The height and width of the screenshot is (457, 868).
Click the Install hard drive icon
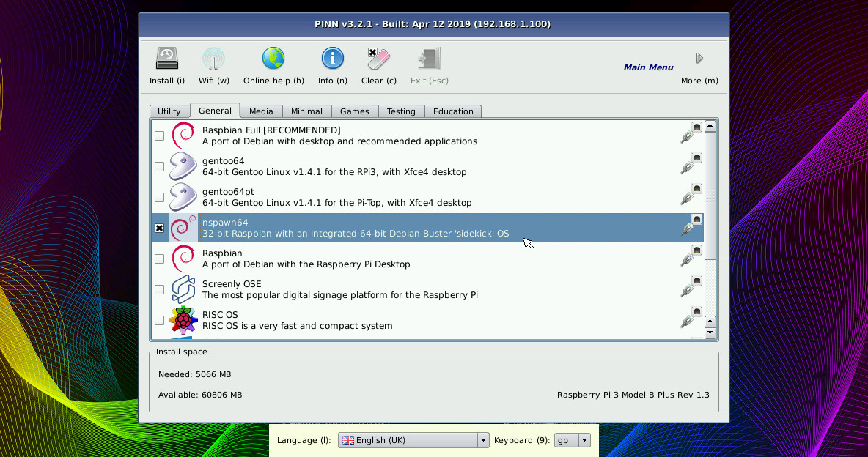[x=166, y=58]
